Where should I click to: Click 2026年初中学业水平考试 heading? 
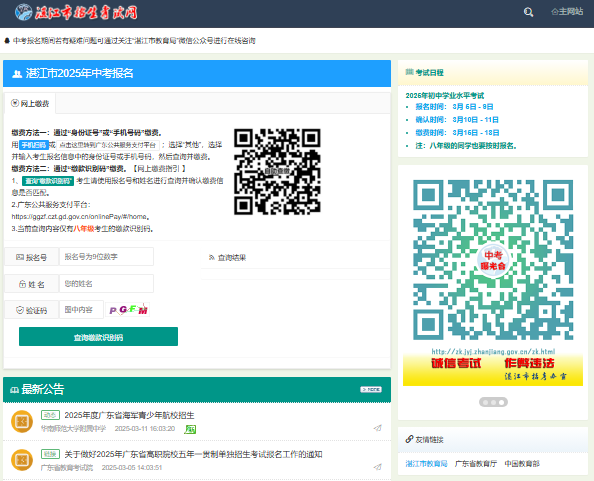pyautogui.click(x=445, y=95)
